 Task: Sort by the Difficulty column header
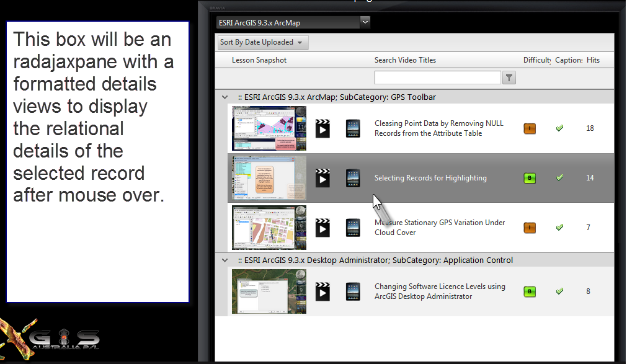click(537, 60)
